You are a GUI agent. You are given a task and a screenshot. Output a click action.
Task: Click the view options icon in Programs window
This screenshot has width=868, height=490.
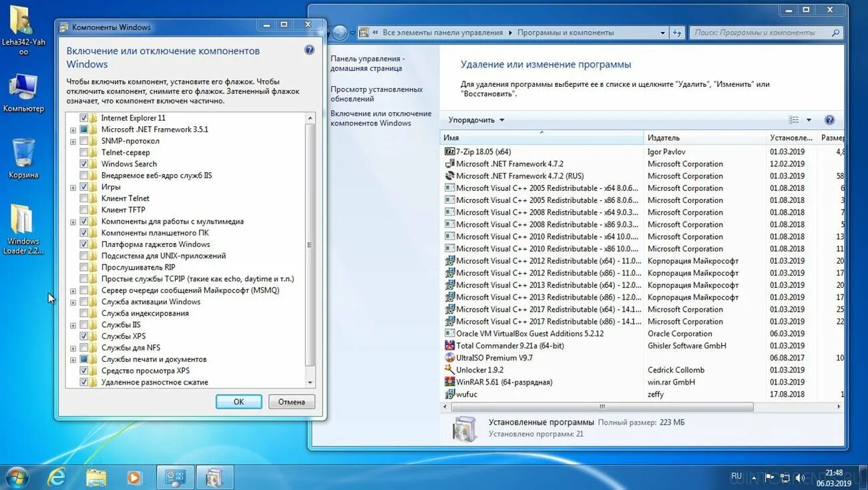tap(794, 120)
